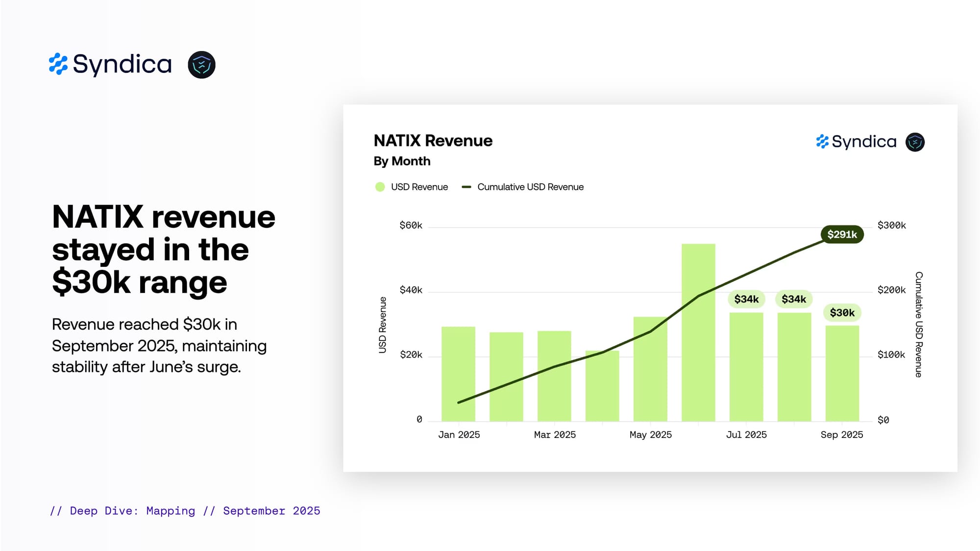
Task: Click the blue Syndica logo icon top-left
Action: coord(58,64)
